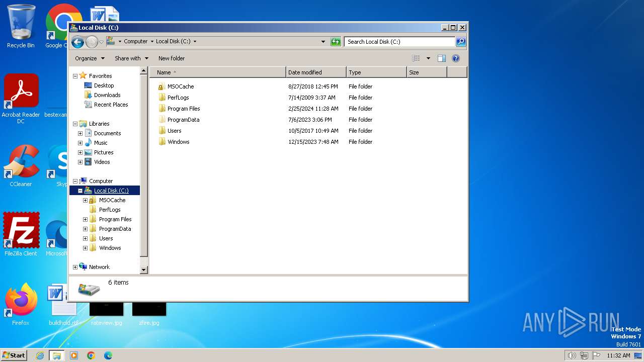Click the New folder button
The width and height of the screenshot is (644, 362).
(171, 58)
